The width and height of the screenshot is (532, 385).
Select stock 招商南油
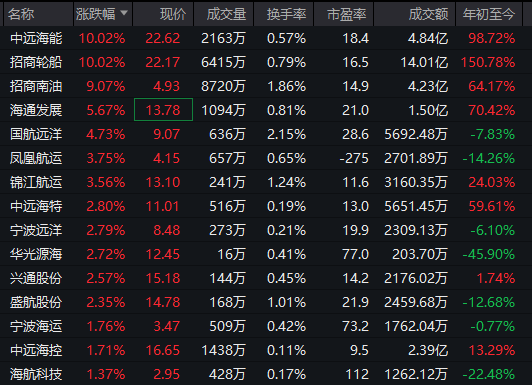36,86
